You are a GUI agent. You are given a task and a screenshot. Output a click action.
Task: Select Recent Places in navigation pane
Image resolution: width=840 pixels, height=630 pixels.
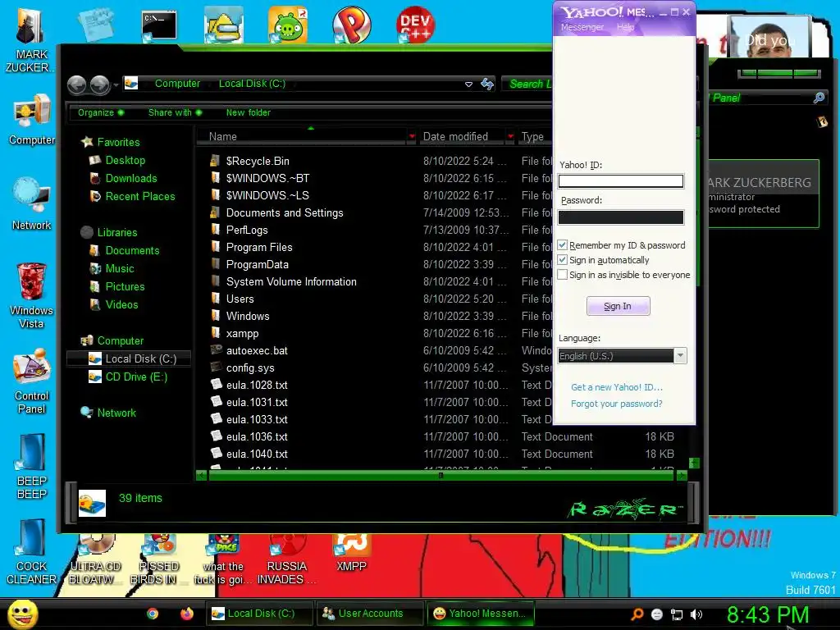[139, 197]
